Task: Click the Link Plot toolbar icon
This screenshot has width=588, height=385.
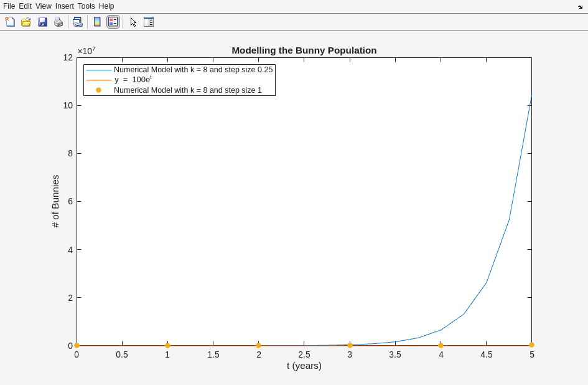Action: click(x=77, y=22)
